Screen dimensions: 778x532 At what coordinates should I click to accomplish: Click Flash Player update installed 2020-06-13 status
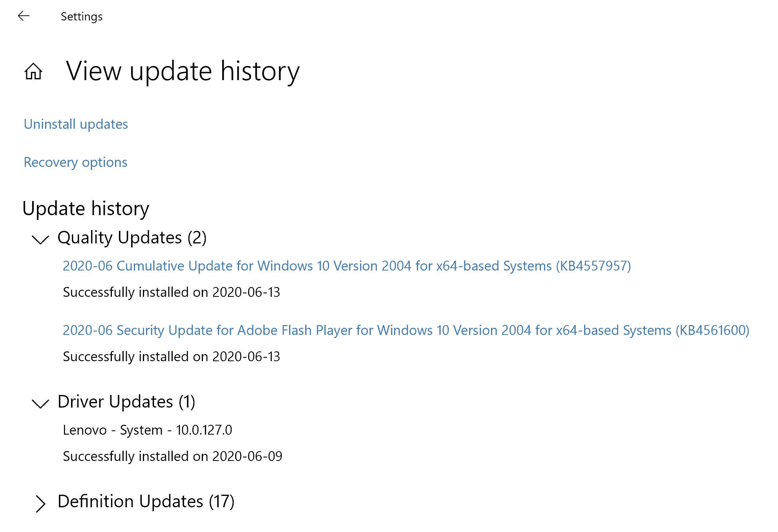click(172, 356)
